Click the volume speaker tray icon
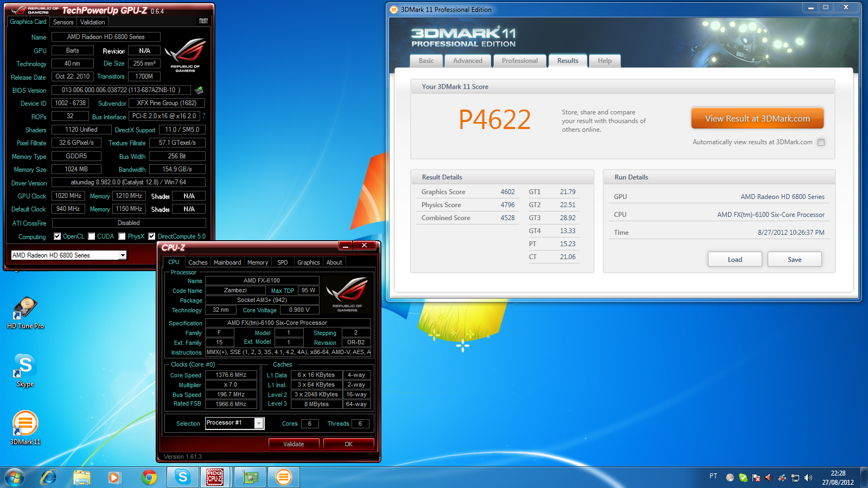 [808, 478]
